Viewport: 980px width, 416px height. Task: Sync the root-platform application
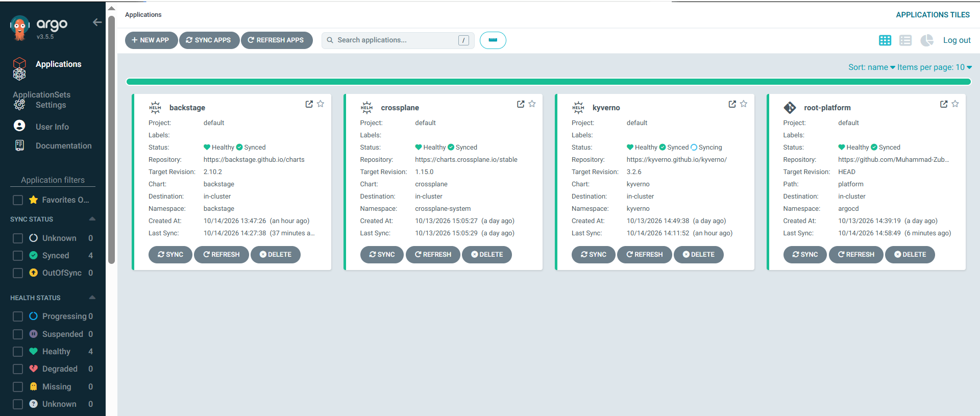pos(805,255)
